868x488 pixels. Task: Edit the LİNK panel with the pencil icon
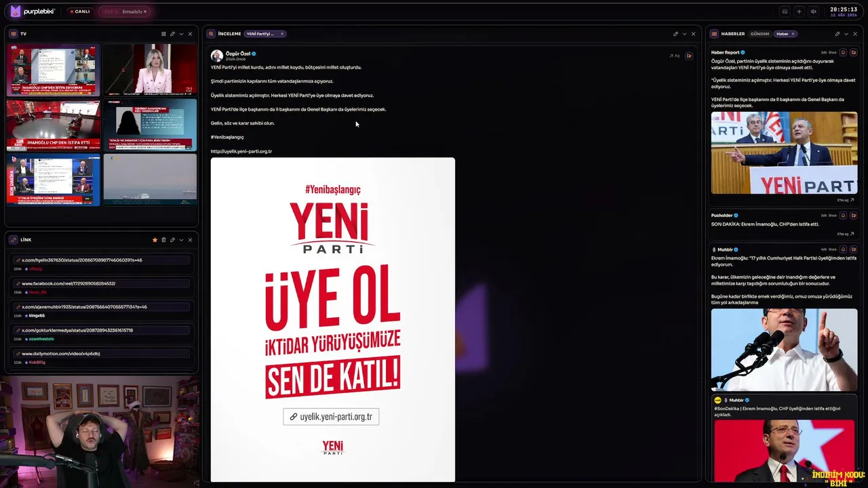(172, 240)
